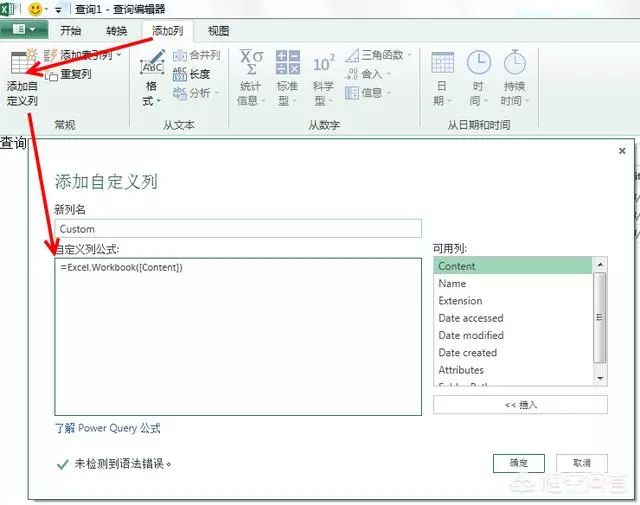Click inside the custom column formula box
Screen dimensions: 640x505
point(238,337)
